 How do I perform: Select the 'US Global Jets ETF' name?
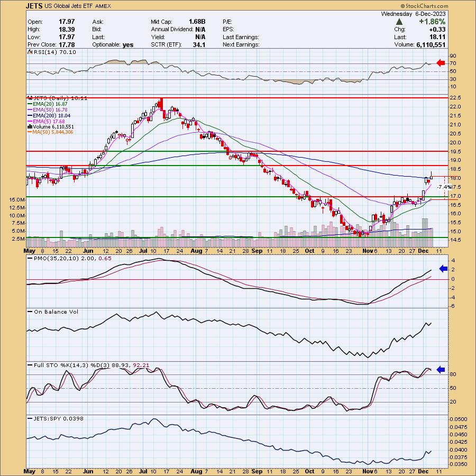[69, 6]
